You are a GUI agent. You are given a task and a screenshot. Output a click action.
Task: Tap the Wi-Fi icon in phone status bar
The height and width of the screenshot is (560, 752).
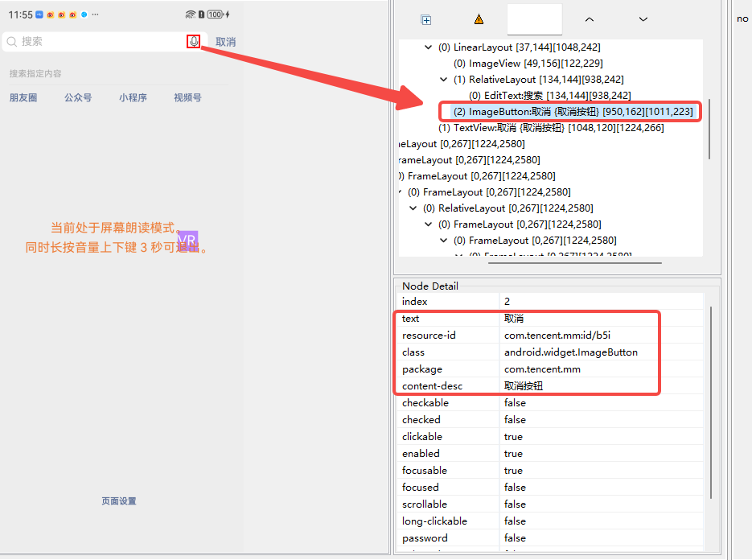click(190, 14)
